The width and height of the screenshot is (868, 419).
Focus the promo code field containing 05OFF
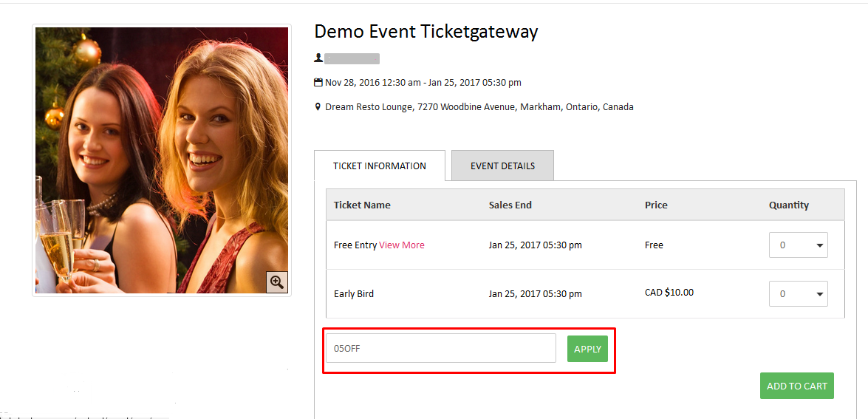[440, 348]
